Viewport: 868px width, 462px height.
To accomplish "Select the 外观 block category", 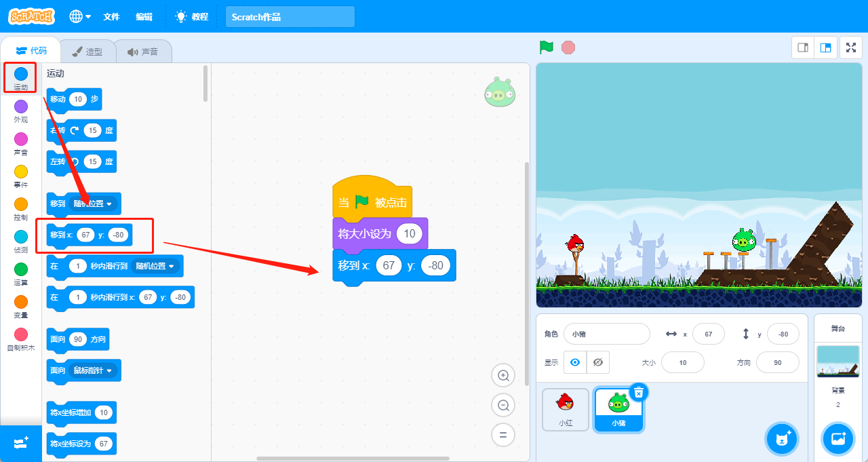I will (x=21, y=111).
